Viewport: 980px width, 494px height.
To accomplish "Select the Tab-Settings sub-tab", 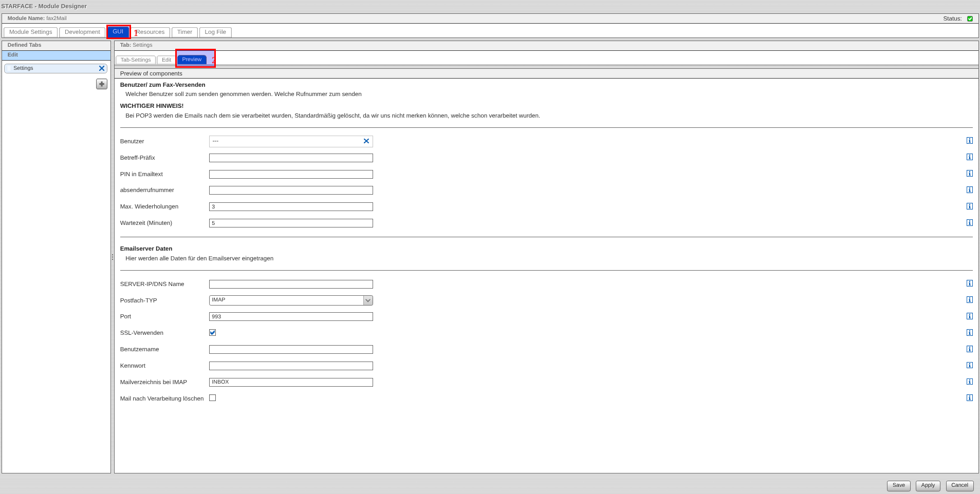I will point(136,60).
